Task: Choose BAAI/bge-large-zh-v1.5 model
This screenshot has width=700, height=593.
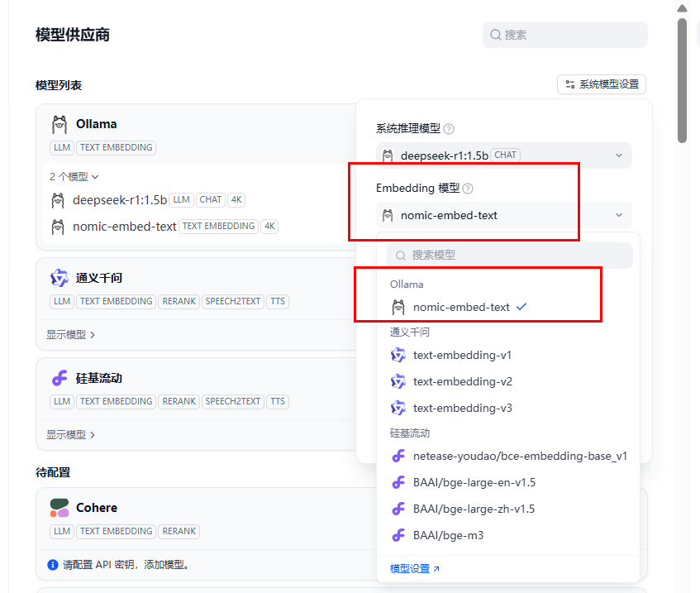Action: pyautogui.click(x=508, y=509)
